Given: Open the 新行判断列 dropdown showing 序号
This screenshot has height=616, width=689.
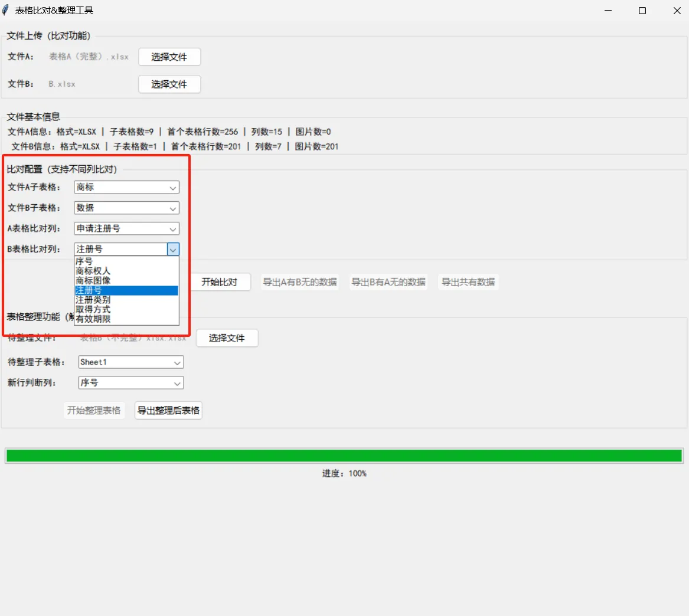Looking at the screenshot, I should pos(131,383).
